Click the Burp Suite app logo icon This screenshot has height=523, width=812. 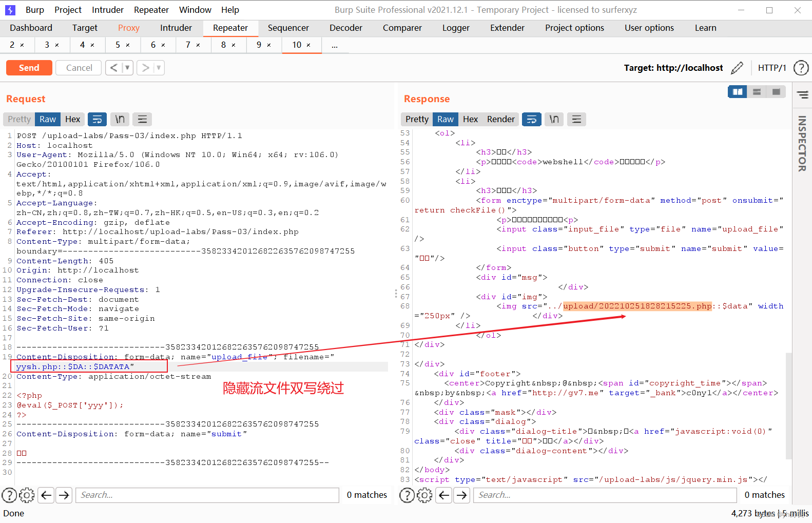[10, 10]
